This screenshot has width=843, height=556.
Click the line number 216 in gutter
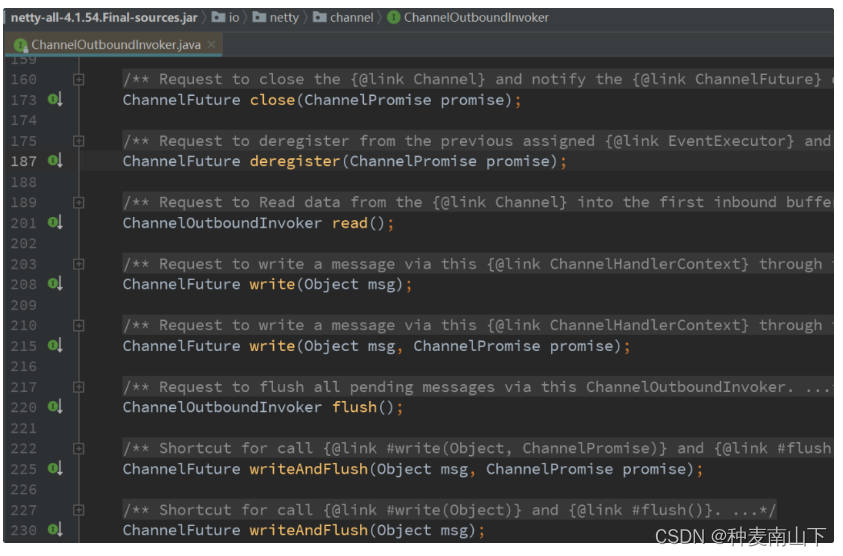(24, 367)
